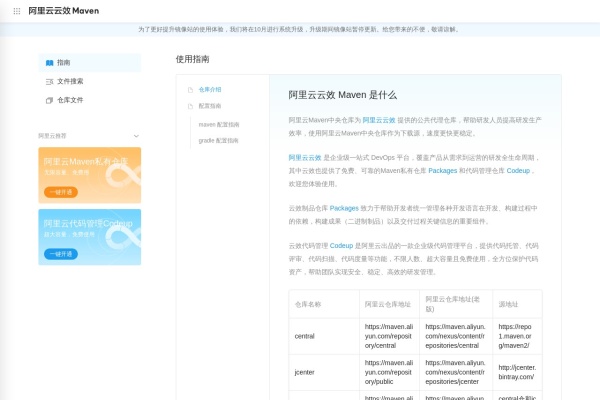
Task: Select 仓库介绍 in the guide tree
Action: click(x=210, y=90)
